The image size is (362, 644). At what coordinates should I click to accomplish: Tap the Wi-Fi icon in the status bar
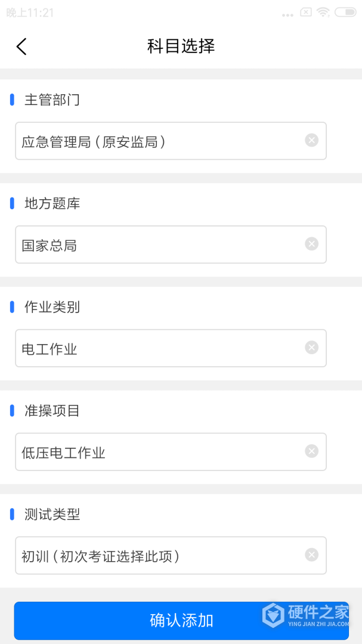tap(323, 11)
